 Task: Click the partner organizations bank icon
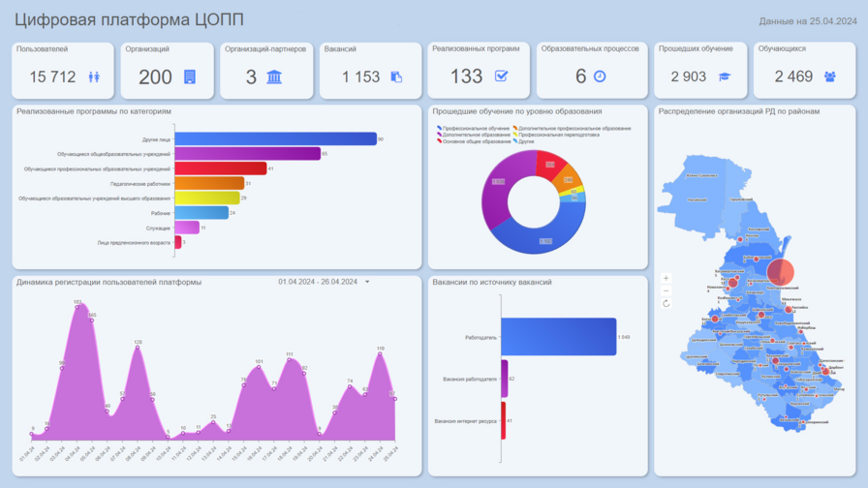point(274,76)
